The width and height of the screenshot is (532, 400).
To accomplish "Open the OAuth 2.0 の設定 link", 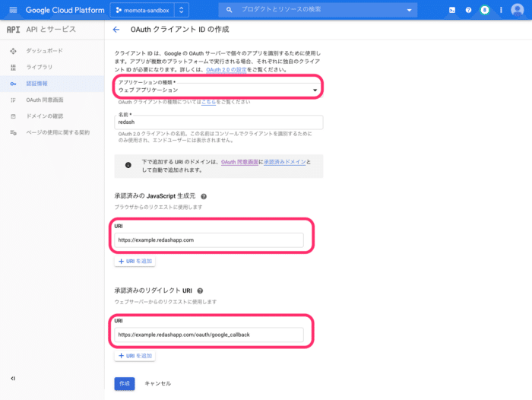I will [226, 70].
